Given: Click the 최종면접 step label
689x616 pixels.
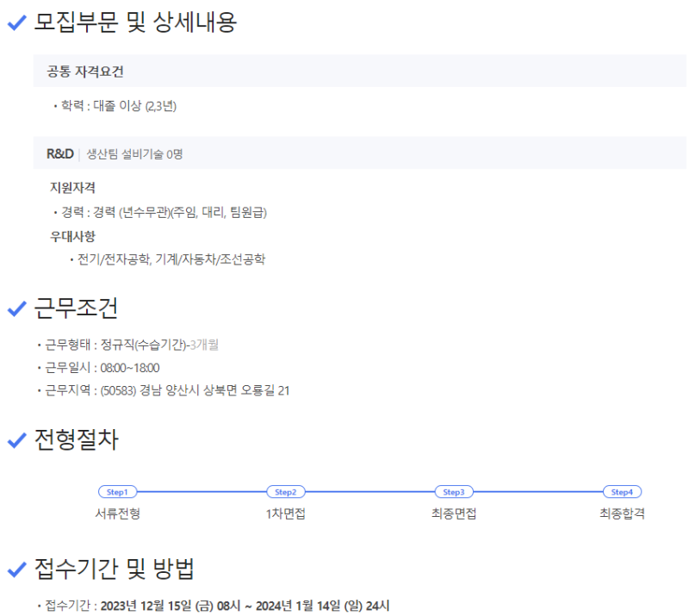Looking at the screenshot, I should (453, 514).
